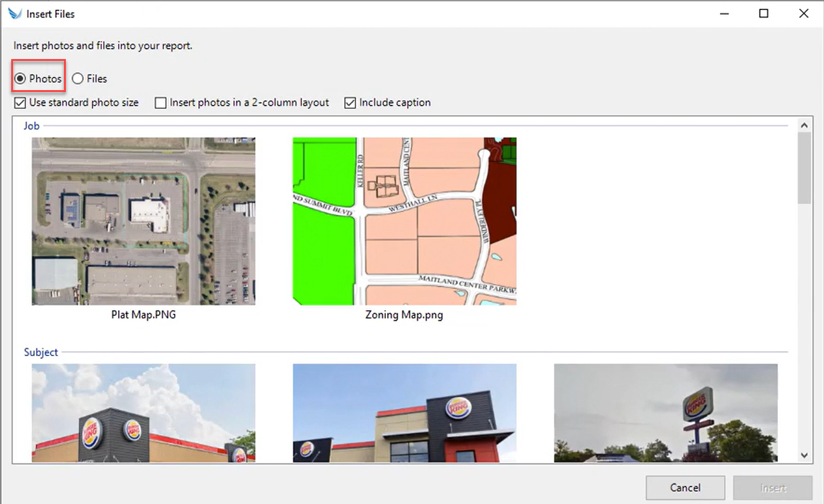This screenshot has height=504, width=824.
Task: Select the Zoning Map thumbnail
Action: (405, 221)
